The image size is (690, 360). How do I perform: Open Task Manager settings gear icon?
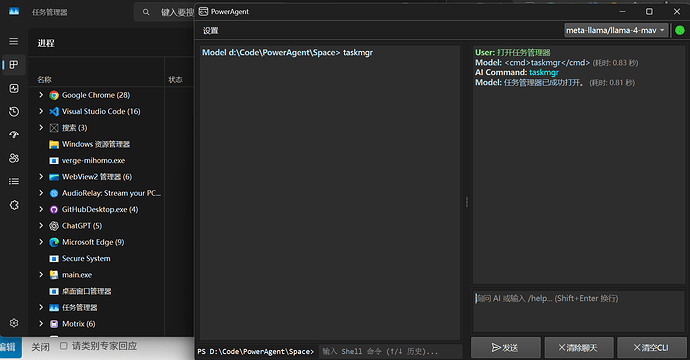coord(14,323)
